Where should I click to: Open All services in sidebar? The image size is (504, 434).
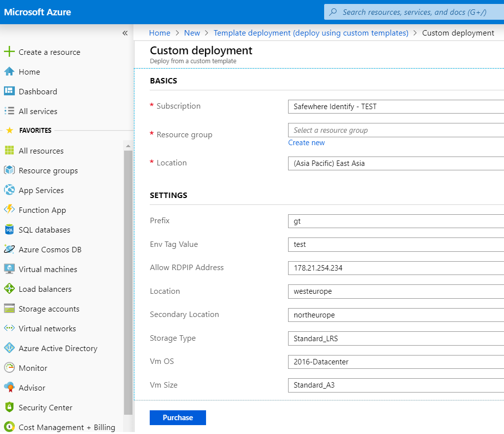[38, 112]
